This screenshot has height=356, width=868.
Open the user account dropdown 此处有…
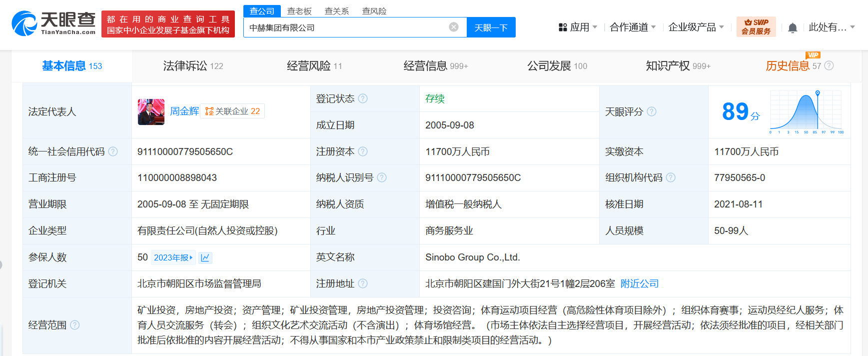tap(832, 27)
